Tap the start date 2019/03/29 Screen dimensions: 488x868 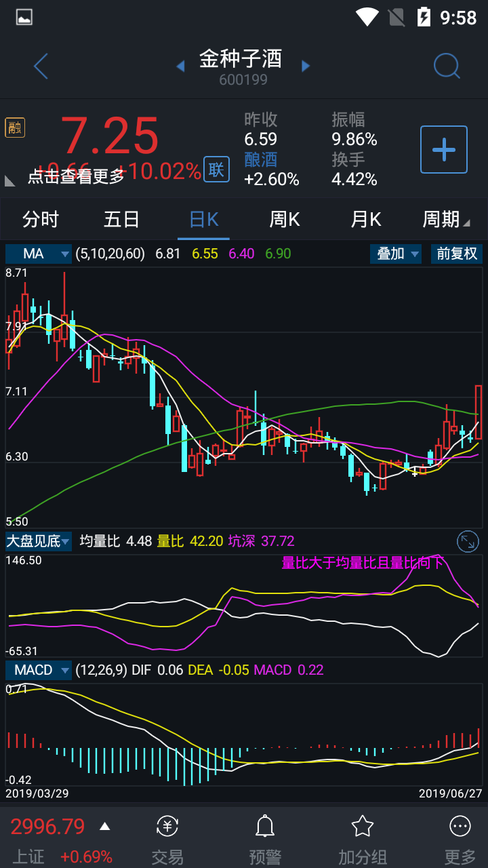37,793
